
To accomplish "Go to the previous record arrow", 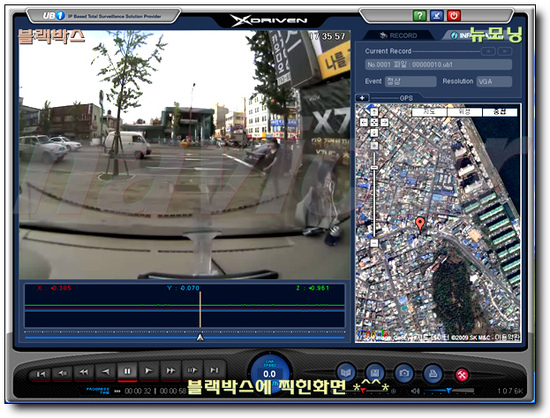I will [x=488, y=52].
